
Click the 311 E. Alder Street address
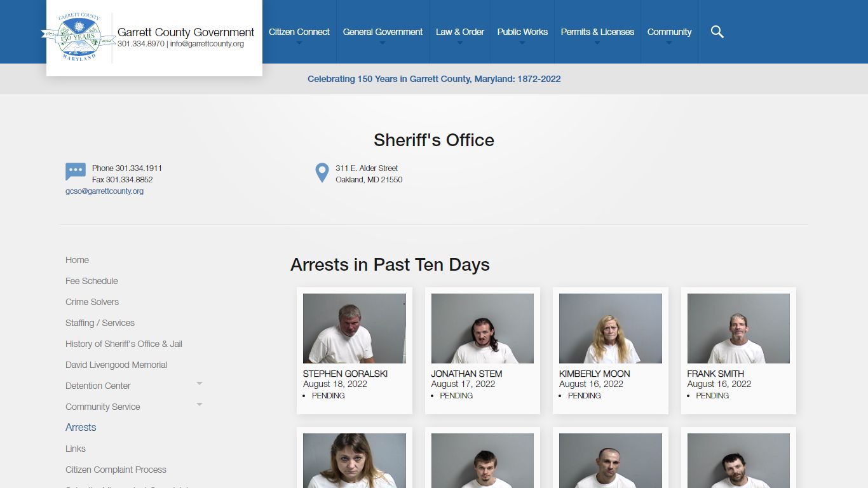coord(367,168)
